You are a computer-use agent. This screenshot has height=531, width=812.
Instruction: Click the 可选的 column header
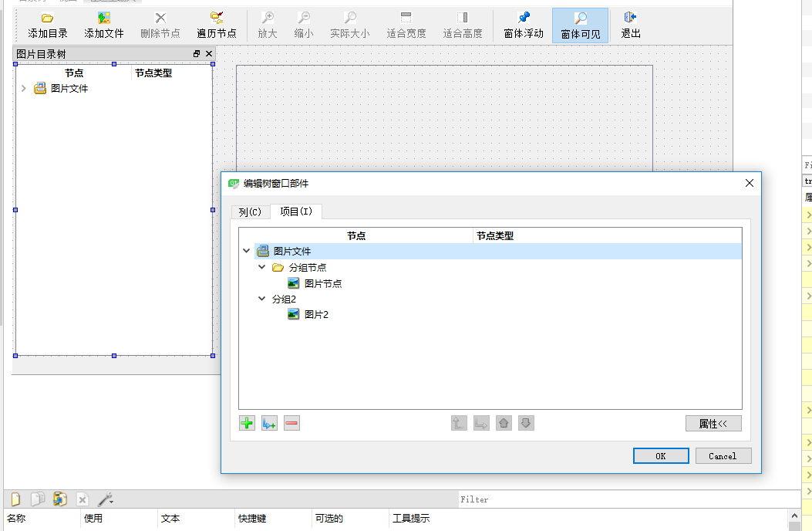pyautogui.click(x=329, y=518)
